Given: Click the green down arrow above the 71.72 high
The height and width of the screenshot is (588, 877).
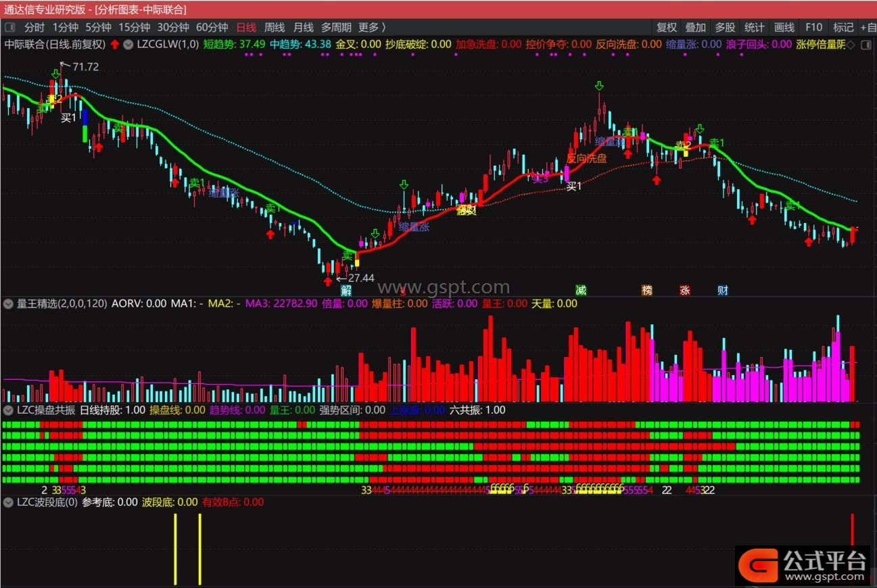Looking at the screenshot, I should click(x=55, y=72).
